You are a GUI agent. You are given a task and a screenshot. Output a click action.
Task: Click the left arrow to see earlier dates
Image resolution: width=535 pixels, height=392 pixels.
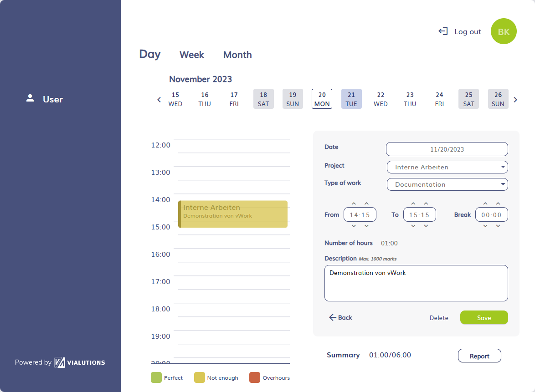pyautogui.click(x=159, y=99)
